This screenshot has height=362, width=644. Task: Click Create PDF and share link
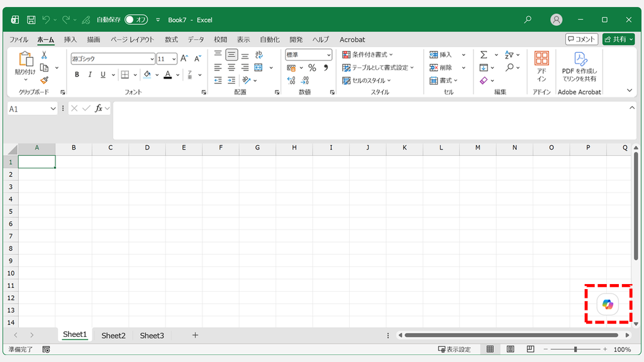pyautogui.click(x=579, y=67)
